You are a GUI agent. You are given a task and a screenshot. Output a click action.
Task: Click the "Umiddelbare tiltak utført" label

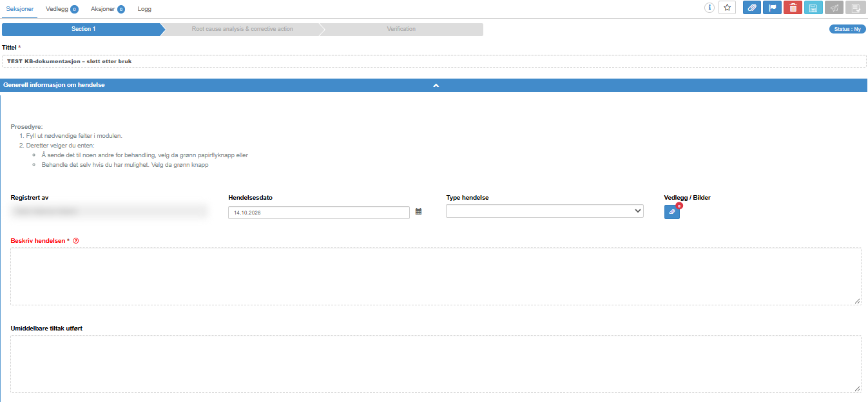46,329
